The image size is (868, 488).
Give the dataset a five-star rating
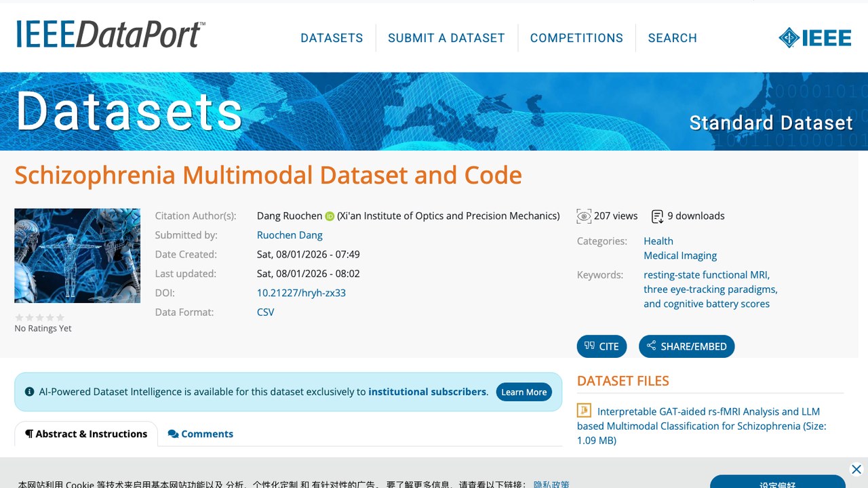coord(60,317)
